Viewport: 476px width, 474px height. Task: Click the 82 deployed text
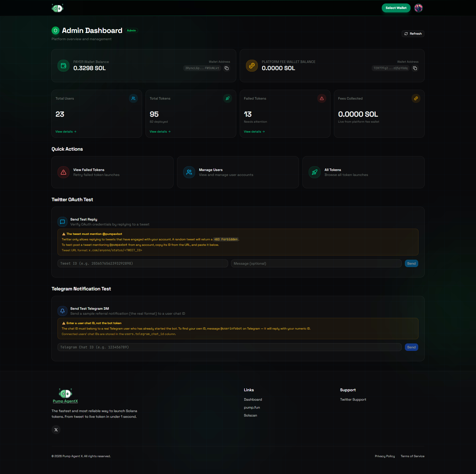159,122
